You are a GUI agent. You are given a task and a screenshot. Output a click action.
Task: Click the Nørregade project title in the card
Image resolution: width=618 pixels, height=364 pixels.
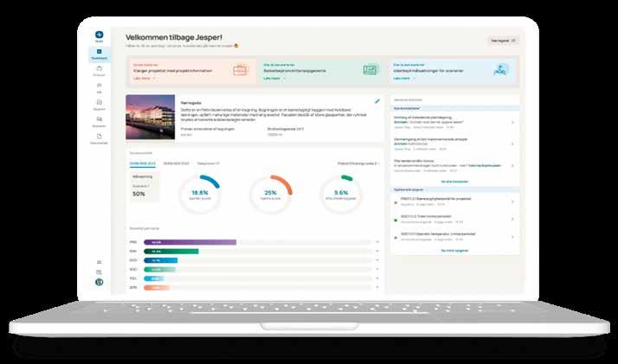point(190,103)
